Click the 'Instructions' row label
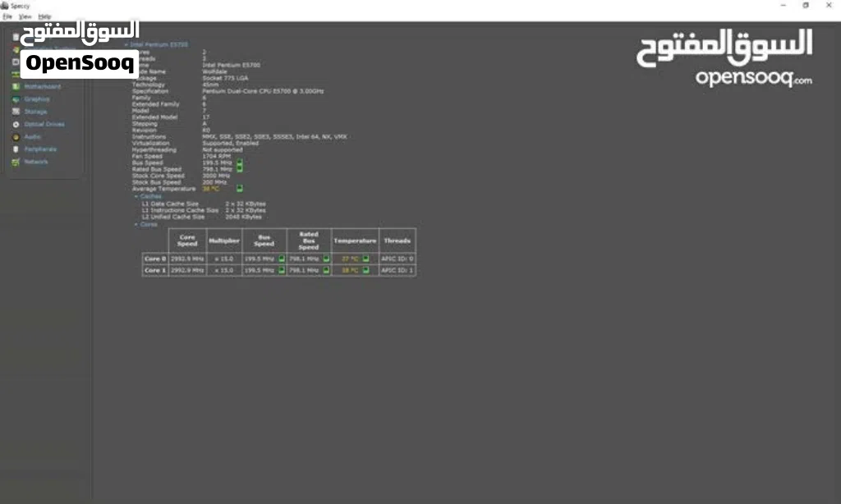 click(149, 137)
